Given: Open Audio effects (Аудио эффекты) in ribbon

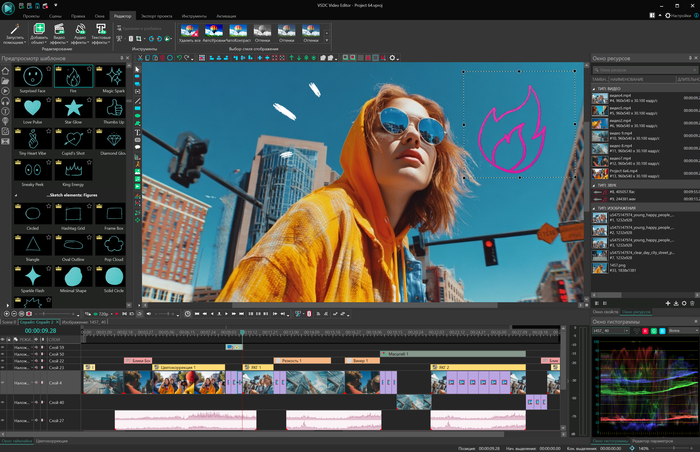Looking at the screenshot, I should [80, 33].
